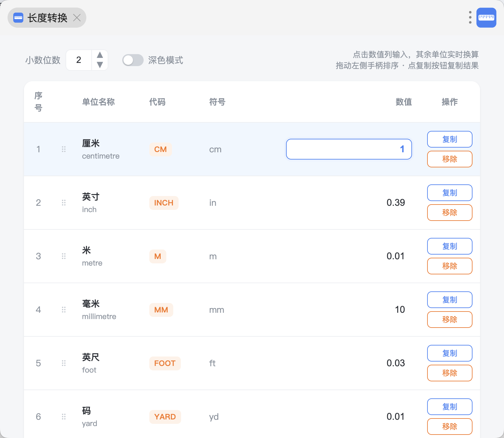Click the 数值 column header
The height and width of the screenshot is (438, 504).
[404, 102]
